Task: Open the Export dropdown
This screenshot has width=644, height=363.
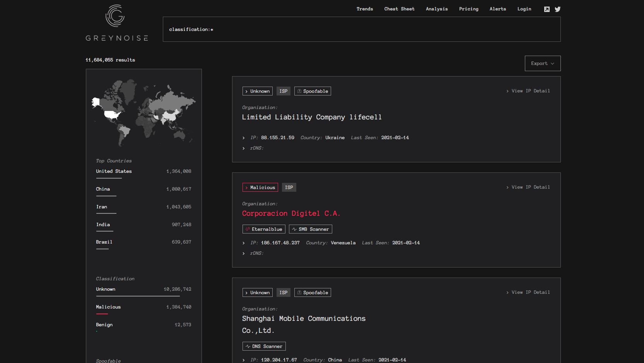Action: point(542,63)
